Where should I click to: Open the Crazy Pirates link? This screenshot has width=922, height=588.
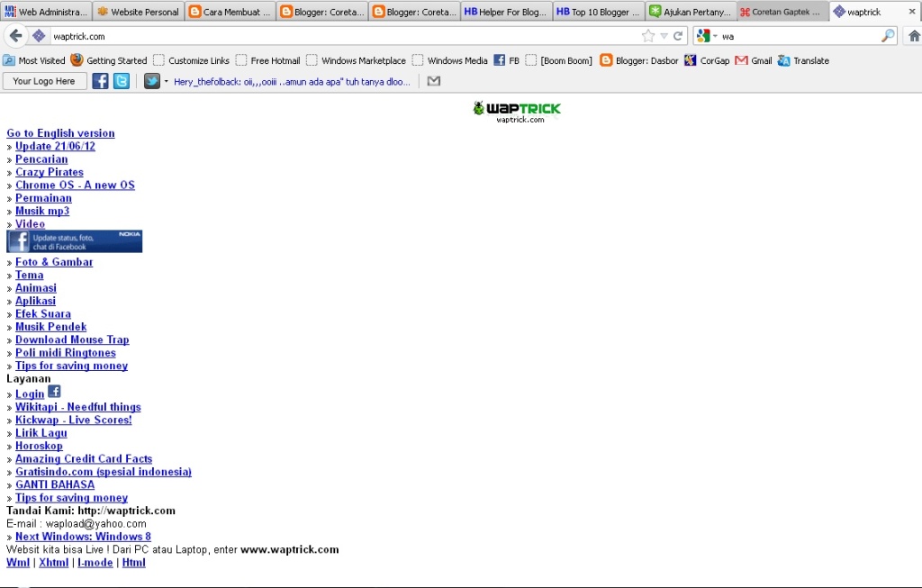(x=50, y=172)
